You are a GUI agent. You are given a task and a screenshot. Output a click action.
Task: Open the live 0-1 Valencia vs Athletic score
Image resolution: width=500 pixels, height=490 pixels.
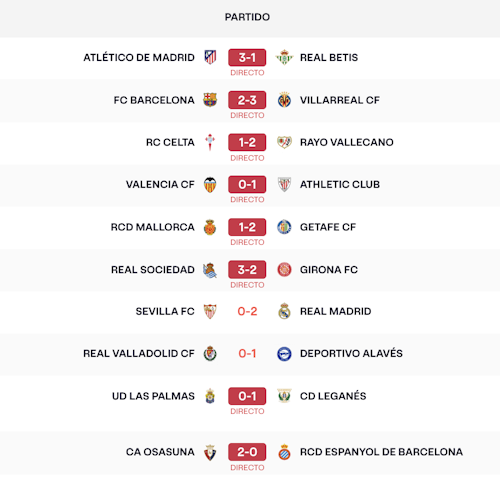[x=247, y=184]
